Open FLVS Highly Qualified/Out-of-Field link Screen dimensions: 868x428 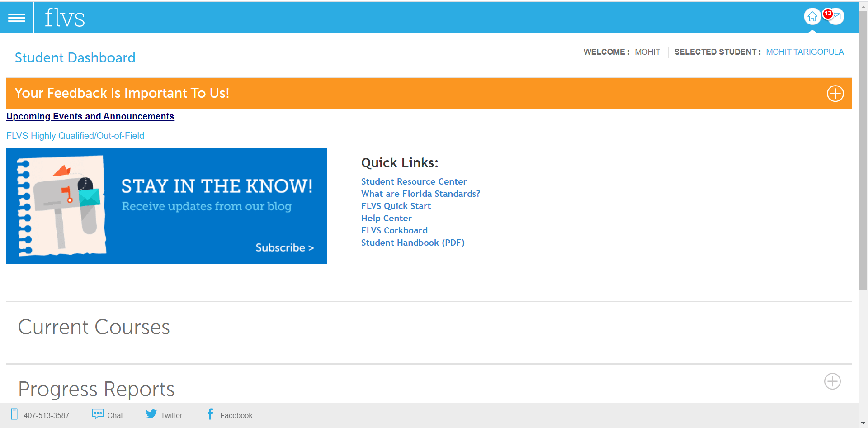75,136
